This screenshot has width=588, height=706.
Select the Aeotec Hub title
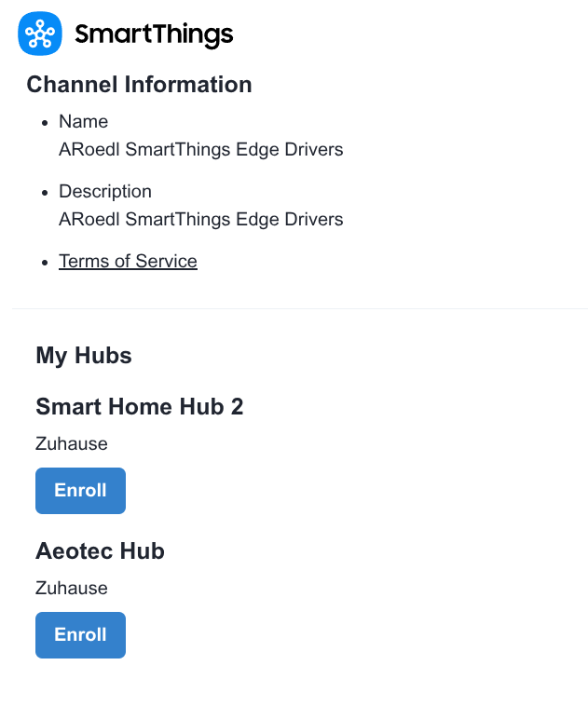(100, 551)
